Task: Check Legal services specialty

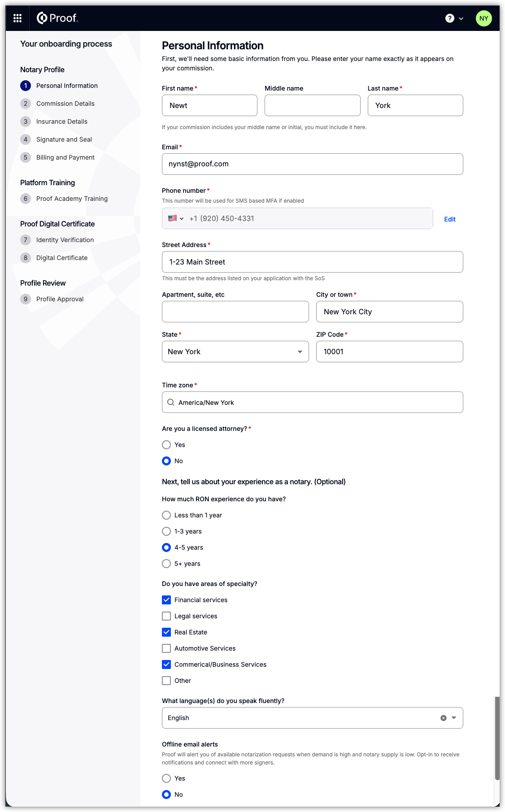Action: 166,616
